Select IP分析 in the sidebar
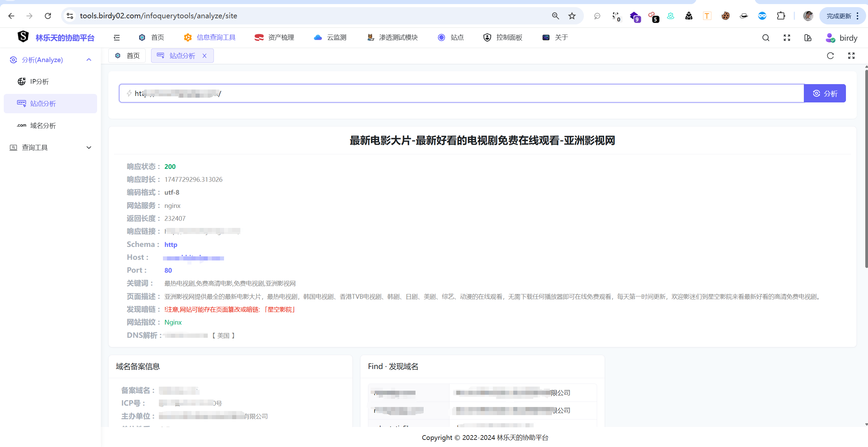The height and width of the screenshot is (447, 868). click(x=39, y=81)
